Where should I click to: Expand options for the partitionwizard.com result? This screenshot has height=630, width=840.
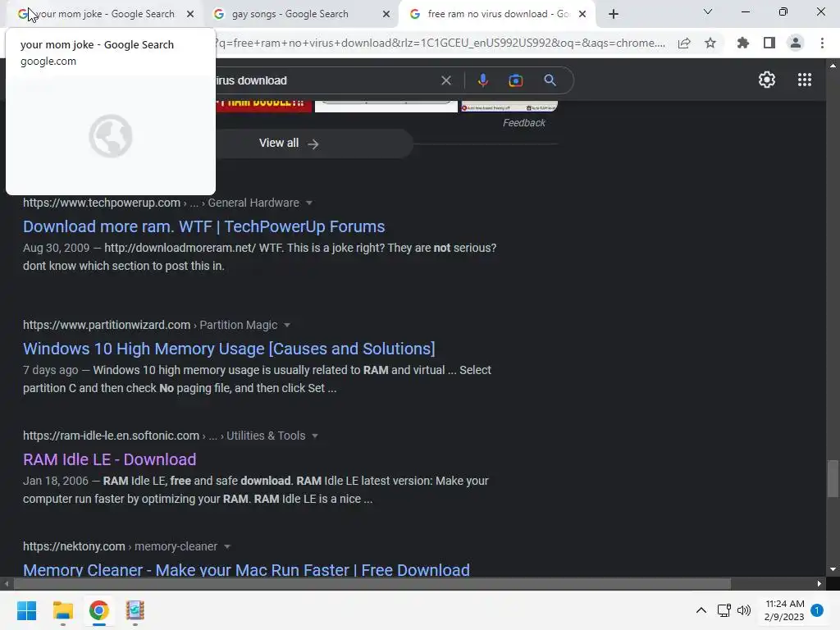point(287,325)
